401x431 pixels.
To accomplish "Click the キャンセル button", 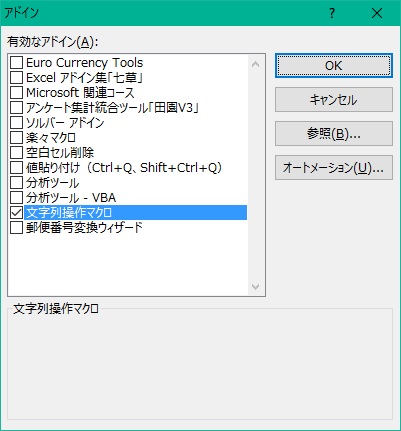I will [x=334, y=100].
